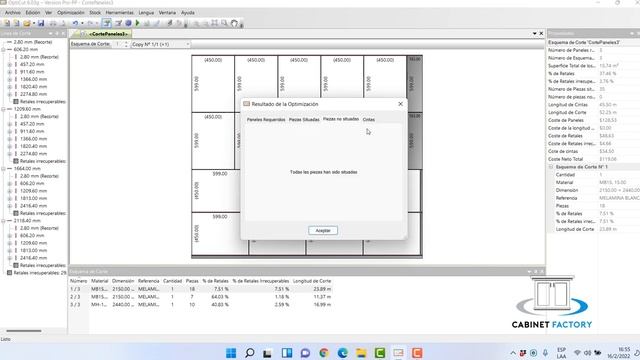This screenshot has width=640, height=360.
Task: Click the Wi-Fi icon in system tray
Action: tap(577, 353)
